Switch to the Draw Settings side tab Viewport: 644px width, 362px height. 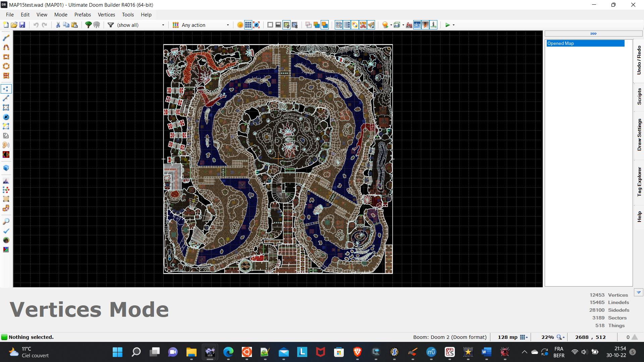click(x=639, y=135)
